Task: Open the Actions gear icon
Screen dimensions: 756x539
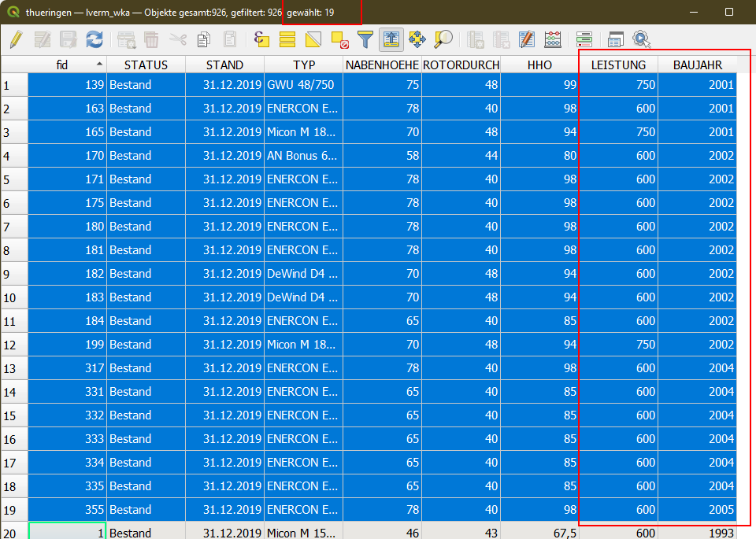Action: coord(642,39)
